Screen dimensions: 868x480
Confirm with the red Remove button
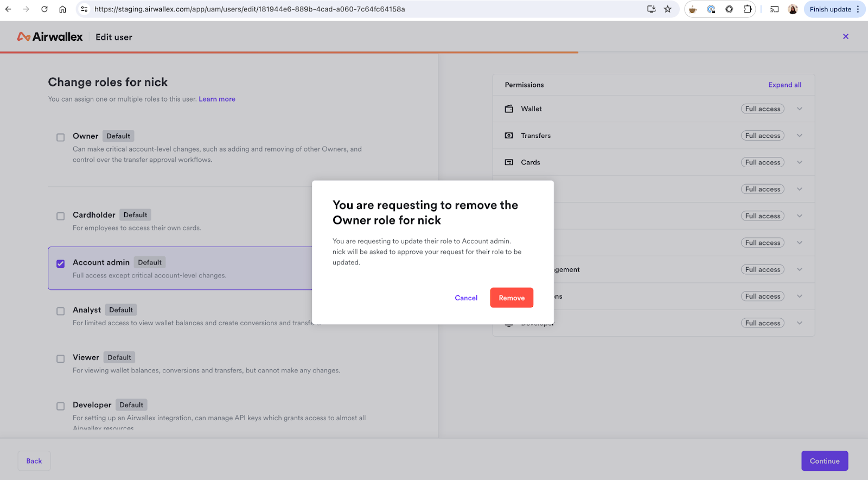pyautogui.click(x=512, y=298)
